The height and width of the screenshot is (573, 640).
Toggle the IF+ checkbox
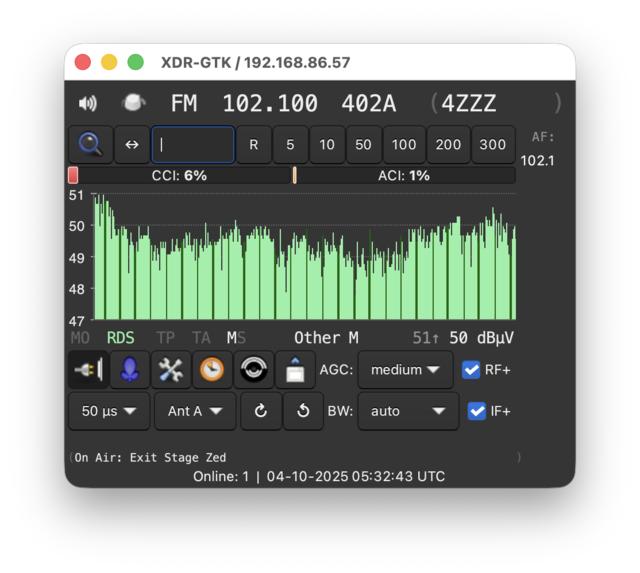click(476, 411)
